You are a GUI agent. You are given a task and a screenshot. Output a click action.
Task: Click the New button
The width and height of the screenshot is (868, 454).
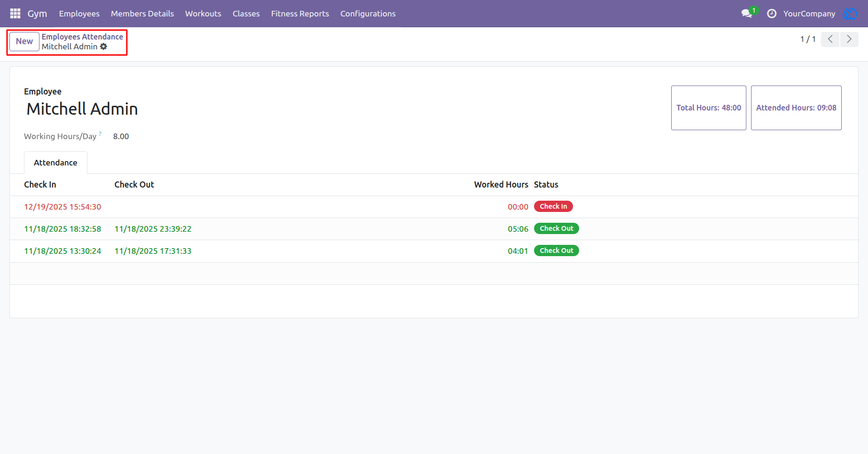[24, 41]
